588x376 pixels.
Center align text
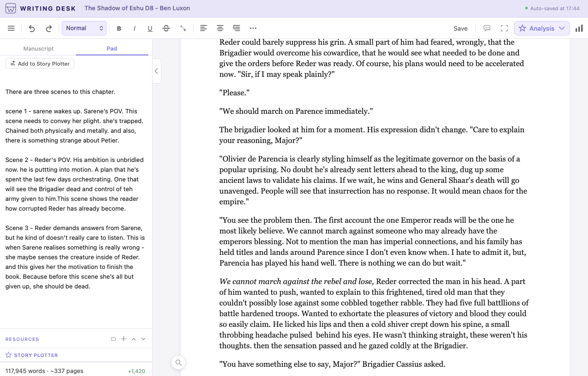[x=220, y=28]
